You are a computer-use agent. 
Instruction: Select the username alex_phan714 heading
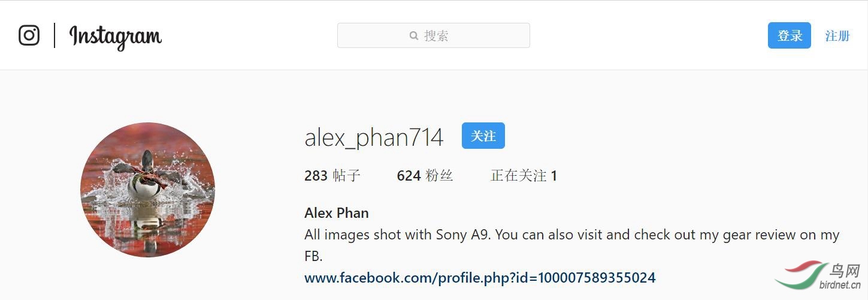tap(374, 137)
